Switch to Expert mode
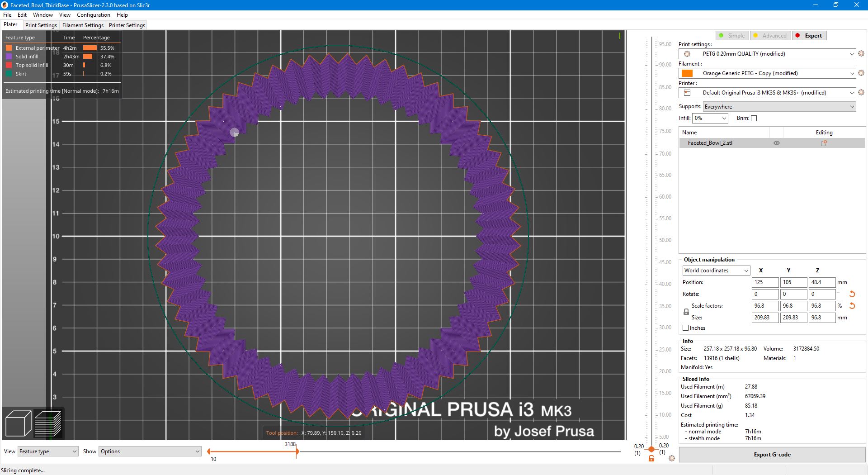 pos(809,35)
